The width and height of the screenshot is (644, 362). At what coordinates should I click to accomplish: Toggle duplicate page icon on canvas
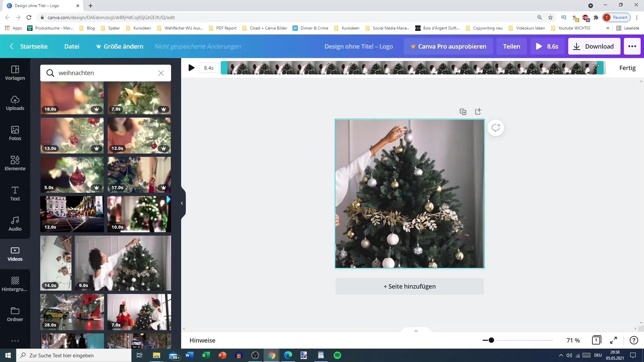click(x=463, y=111)
